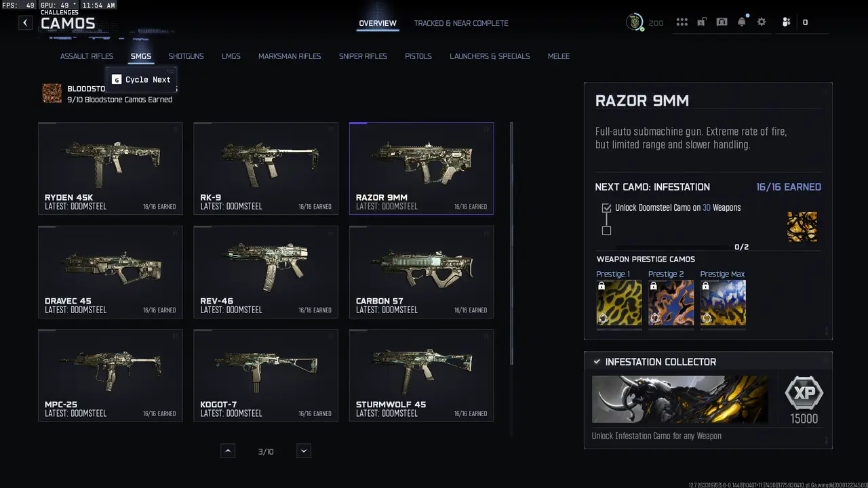Click the "WEAPON PRESTIGE CAMOS" heading
The image size is (868, 488).
point(646,259)
